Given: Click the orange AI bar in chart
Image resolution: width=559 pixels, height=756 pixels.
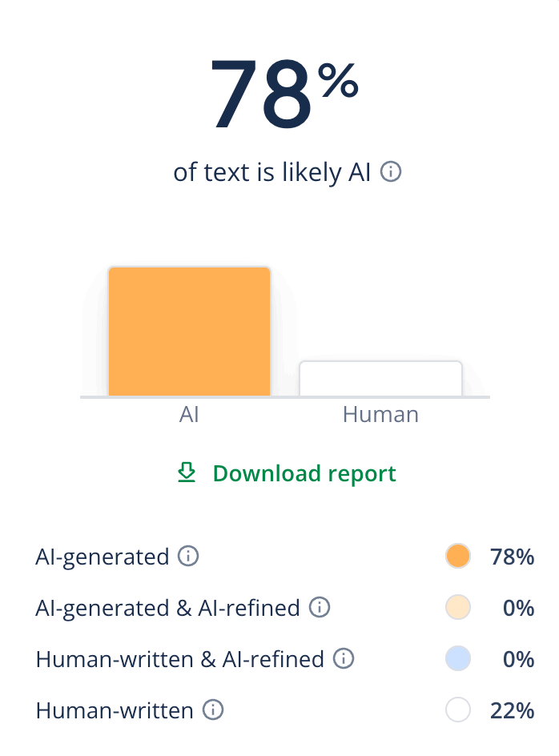Looking at the screenshot, I should [189, 332].
